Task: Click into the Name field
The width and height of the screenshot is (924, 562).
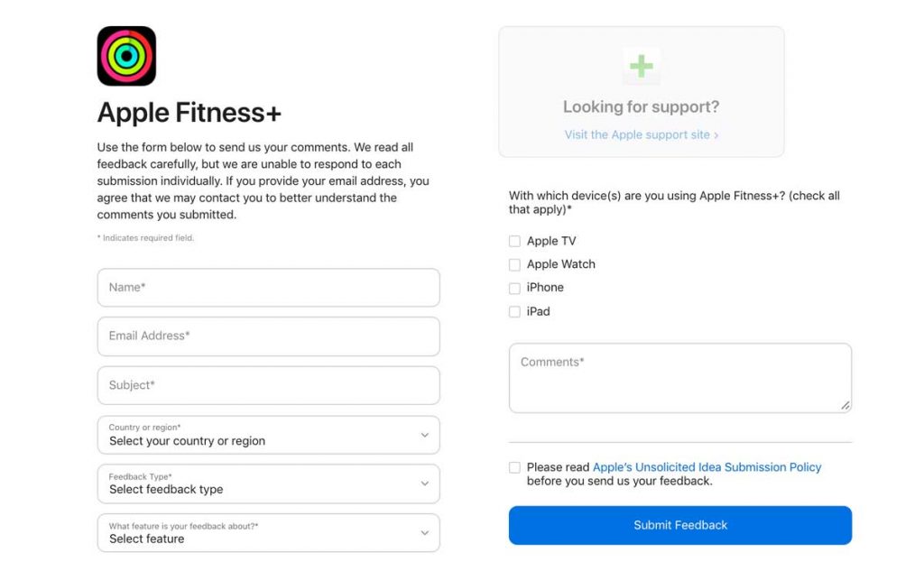Action: (x=268, y=288)
